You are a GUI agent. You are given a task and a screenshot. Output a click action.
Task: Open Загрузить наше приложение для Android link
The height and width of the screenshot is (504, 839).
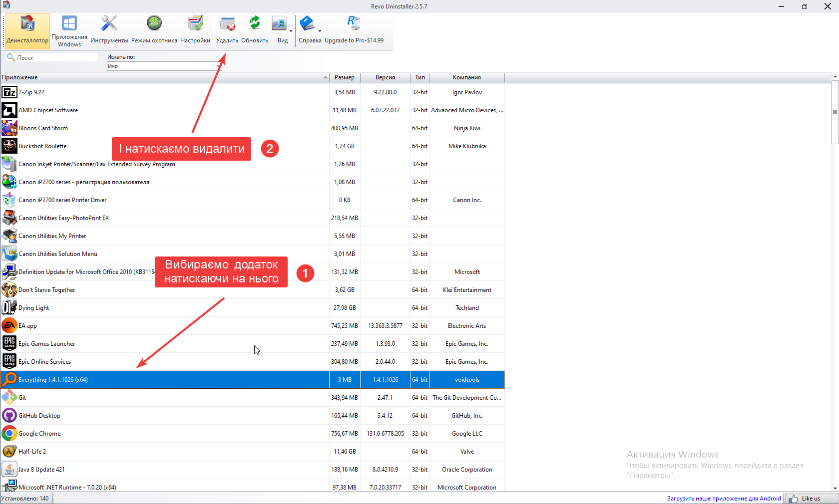[724, 499]
